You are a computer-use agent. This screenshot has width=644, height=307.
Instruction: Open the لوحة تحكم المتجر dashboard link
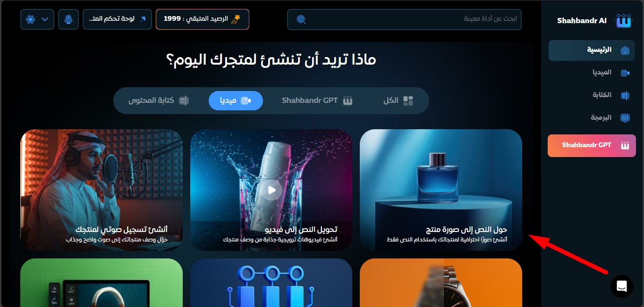click(117, 19)
